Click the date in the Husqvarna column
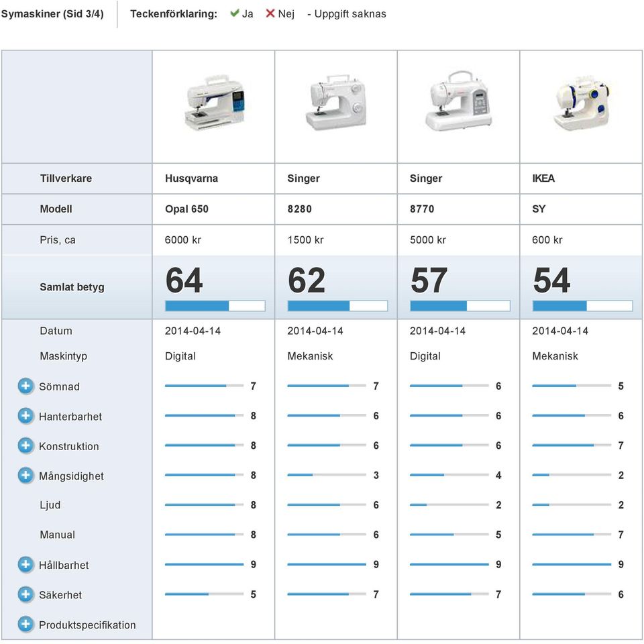Screen dimensions: 644x644 point(193,331)
